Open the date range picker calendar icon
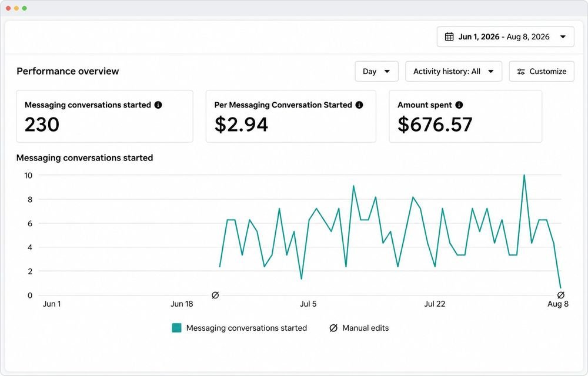 coord(449,36)
